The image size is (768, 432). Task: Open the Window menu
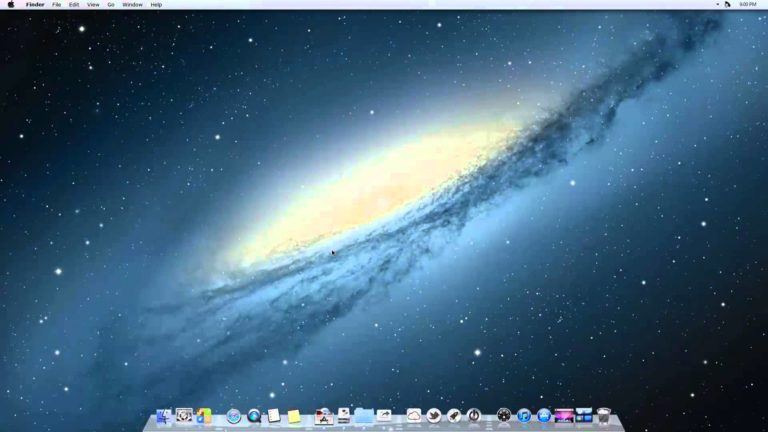click(x=132, y=4)
